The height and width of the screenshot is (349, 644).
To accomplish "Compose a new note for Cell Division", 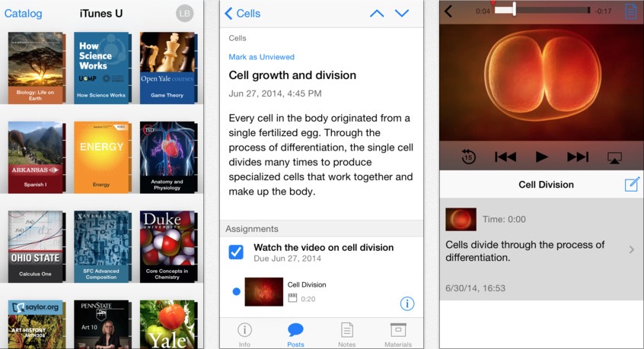I will pos(632,185).
